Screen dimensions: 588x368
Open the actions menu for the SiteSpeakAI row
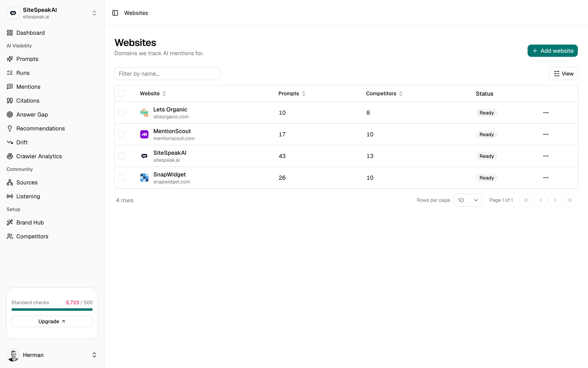pos(546,156)
